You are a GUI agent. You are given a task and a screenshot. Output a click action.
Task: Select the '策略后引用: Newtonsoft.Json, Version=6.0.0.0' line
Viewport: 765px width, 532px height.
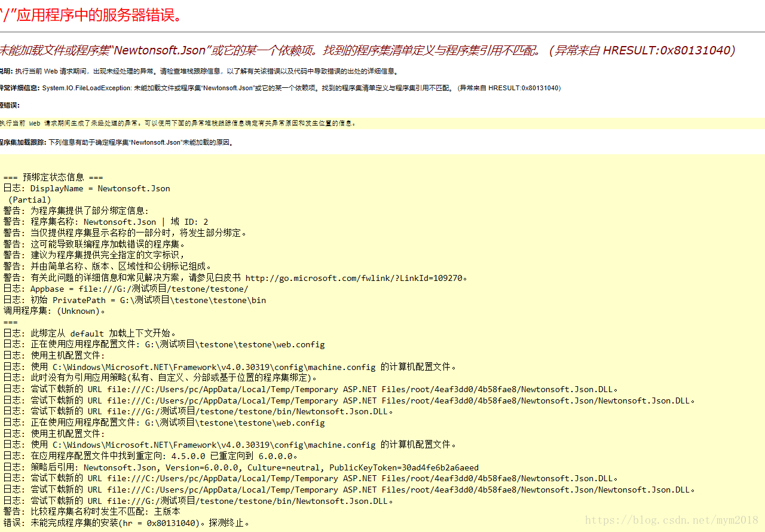click(241, 467)
